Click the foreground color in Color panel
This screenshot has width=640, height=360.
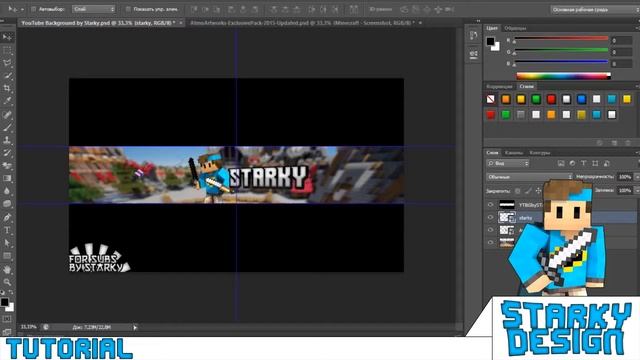(490, 41)
